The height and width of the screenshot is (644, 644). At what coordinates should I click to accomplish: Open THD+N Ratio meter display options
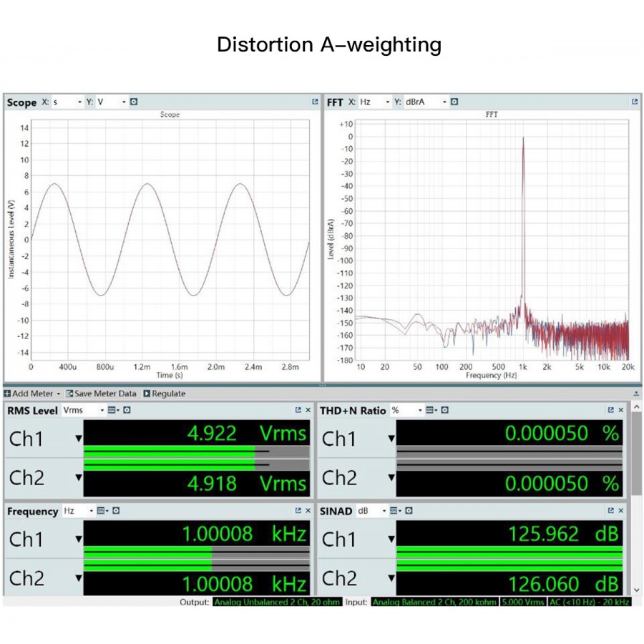[431, 410]
